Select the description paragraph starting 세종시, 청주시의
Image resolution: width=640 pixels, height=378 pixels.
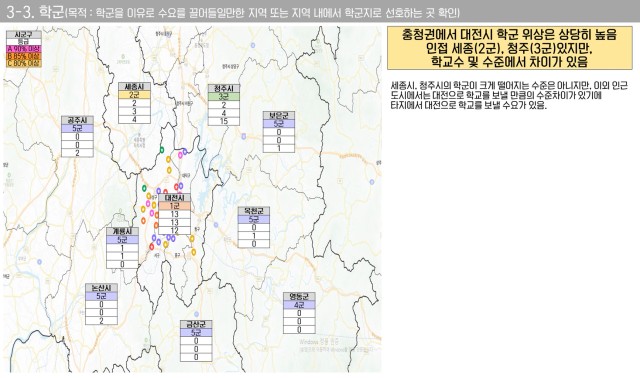tap(509, 96)
